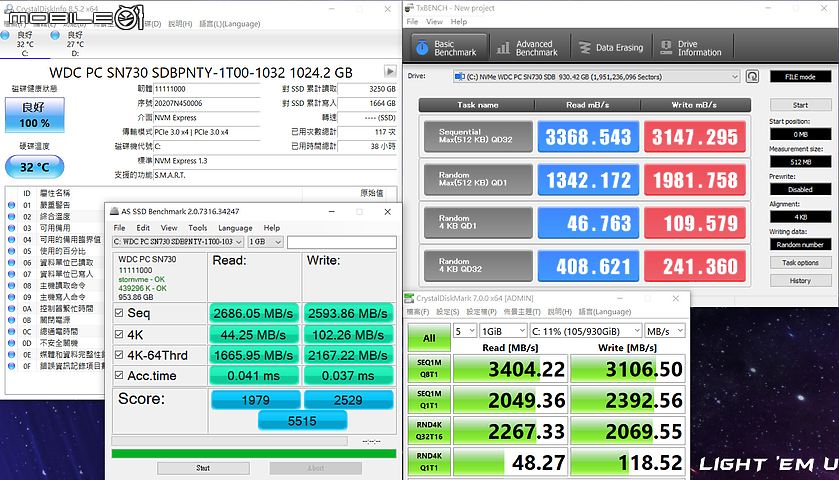Click the Random 4 KB QD1 task button

(x=478, y=222)
